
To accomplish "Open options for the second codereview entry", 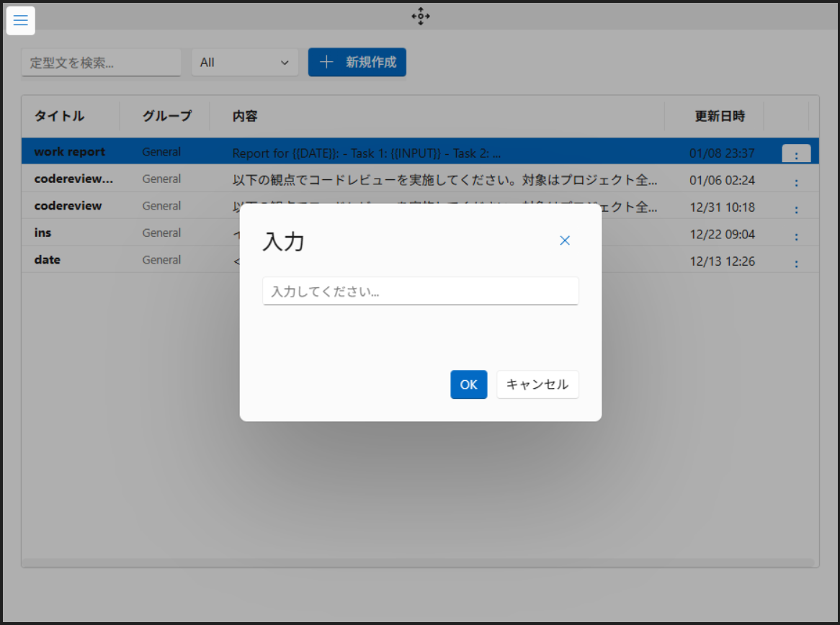I will tap(796, 208).
